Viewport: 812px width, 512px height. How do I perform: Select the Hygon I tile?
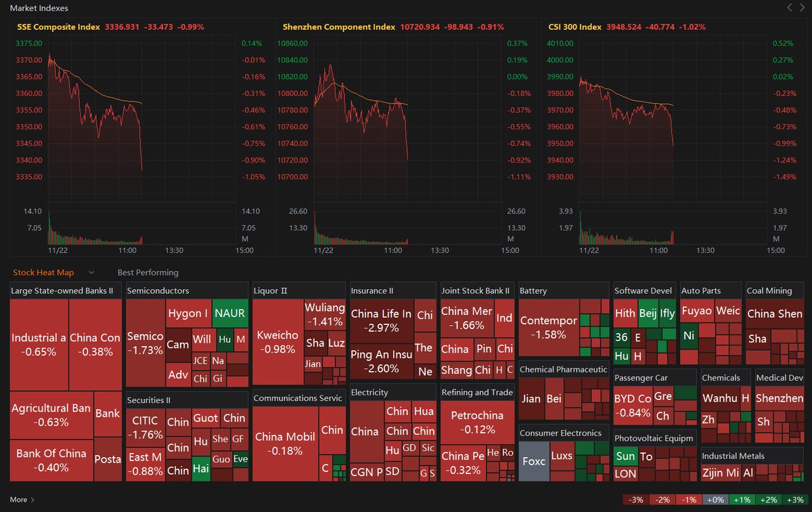pyautogui.click(x=188, y=313)
